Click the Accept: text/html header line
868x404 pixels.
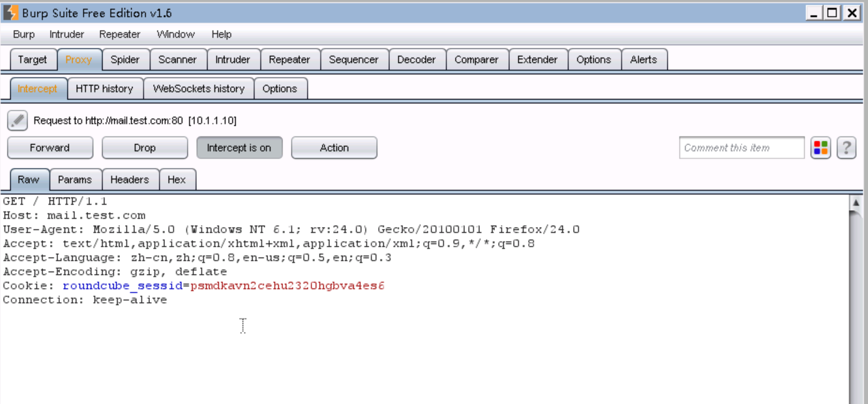(x=269, y=243)
